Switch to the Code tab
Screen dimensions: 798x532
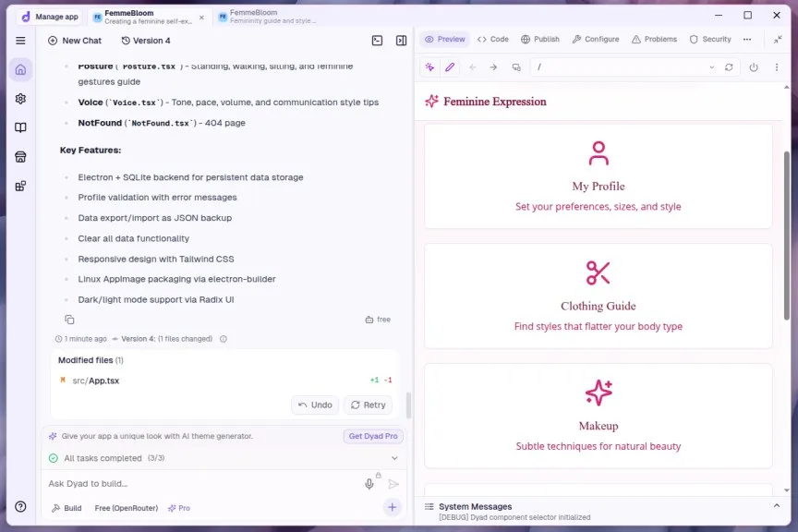493,39
